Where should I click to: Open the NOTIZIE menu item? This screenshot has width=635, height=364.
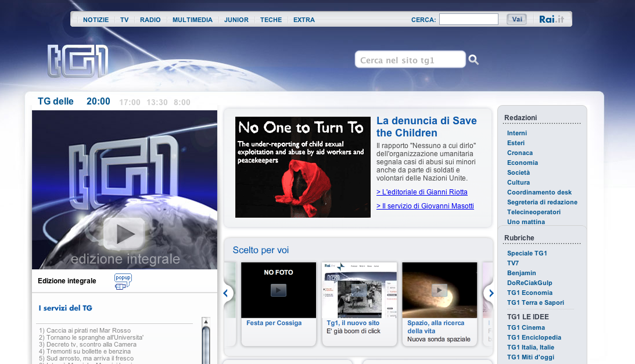pyautogui.click(x=96, y=20)
